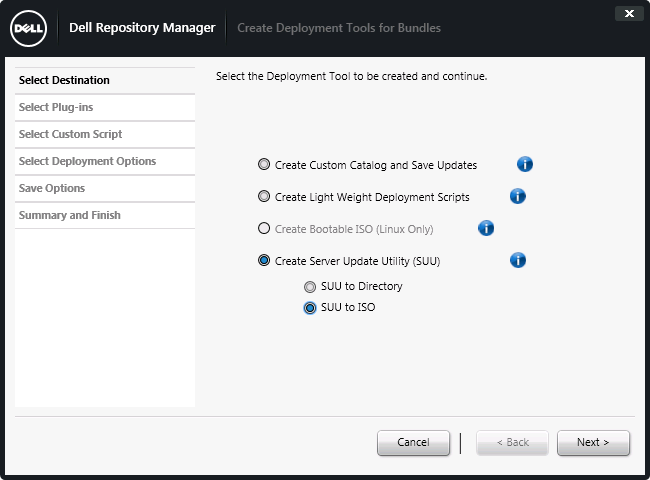This screenshot has height=480, width=650.
Task: Select Create Bootable ISO (Linux Only) radio
Action: pyautogui.click(x=264, y=229)
